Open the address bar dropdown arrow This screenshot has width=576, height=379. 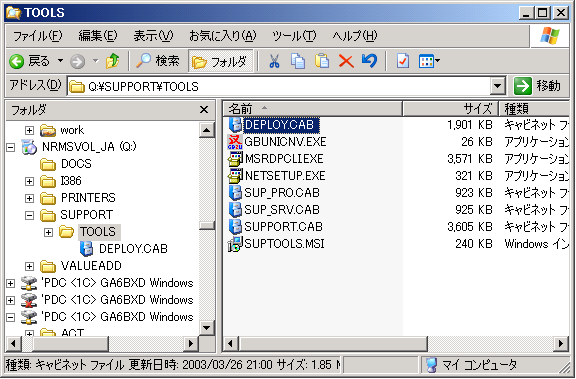[497, 86]
